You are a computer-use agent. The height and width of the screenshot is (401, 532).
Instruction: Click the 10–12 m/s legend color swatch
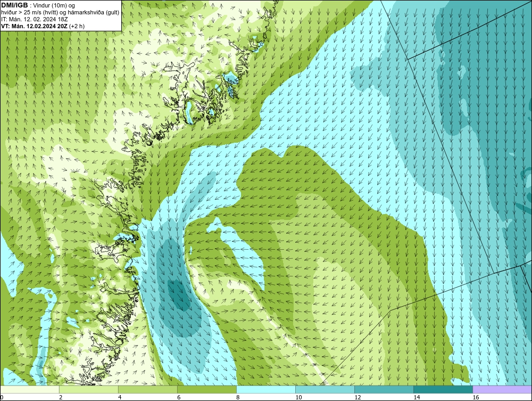[x=325, y=389]
